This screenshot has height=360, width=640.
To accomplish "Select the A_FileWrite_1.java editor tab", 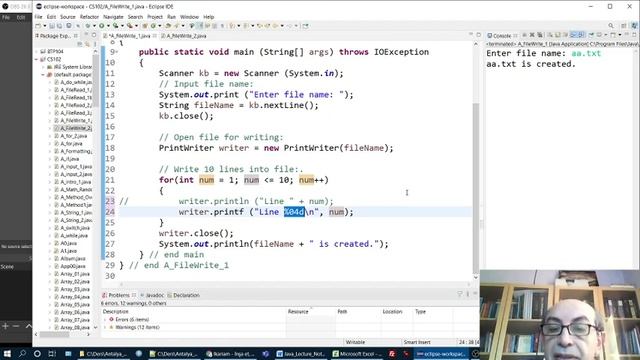I will [130, 36].
